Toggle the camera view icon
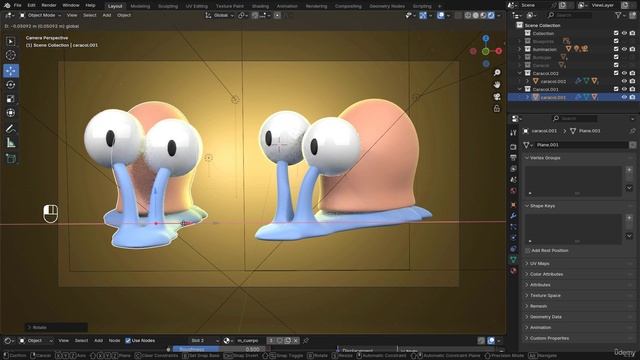Screen dimensions: 640x360 [x=497, y=96]
